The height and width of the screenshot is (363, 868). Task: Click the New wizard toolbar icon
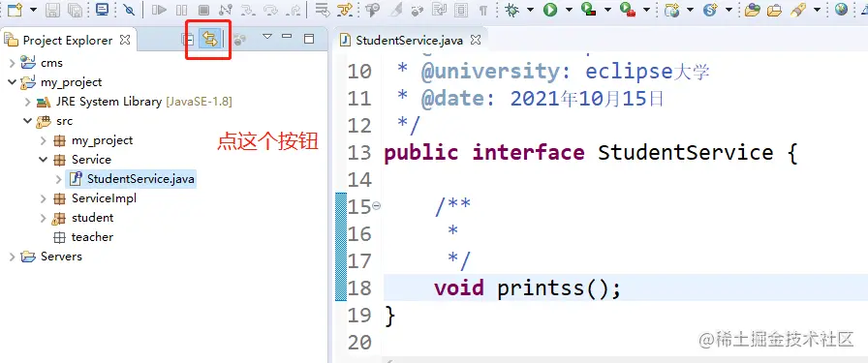click(x=15, y=9)
